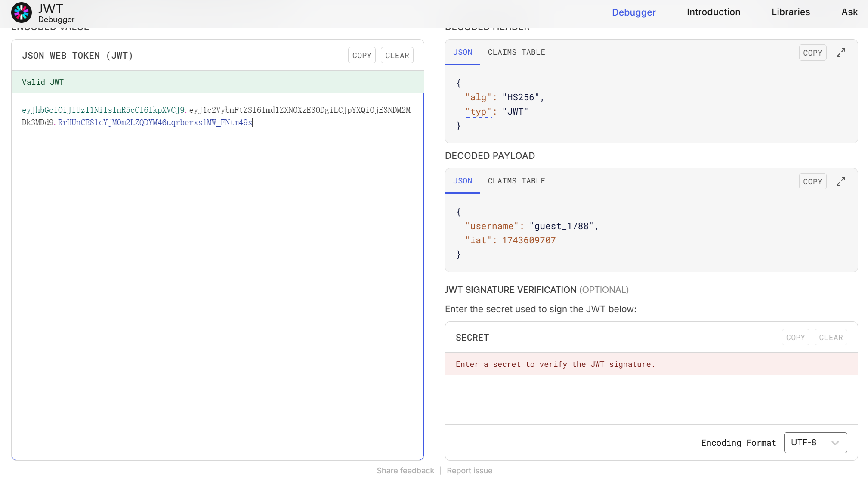Open the Introduction nav item

[713, 12]
